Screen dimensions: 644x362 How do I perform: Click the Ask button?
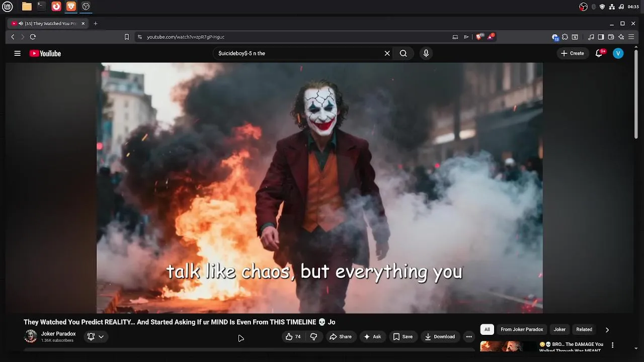click(x=372, y=337)
